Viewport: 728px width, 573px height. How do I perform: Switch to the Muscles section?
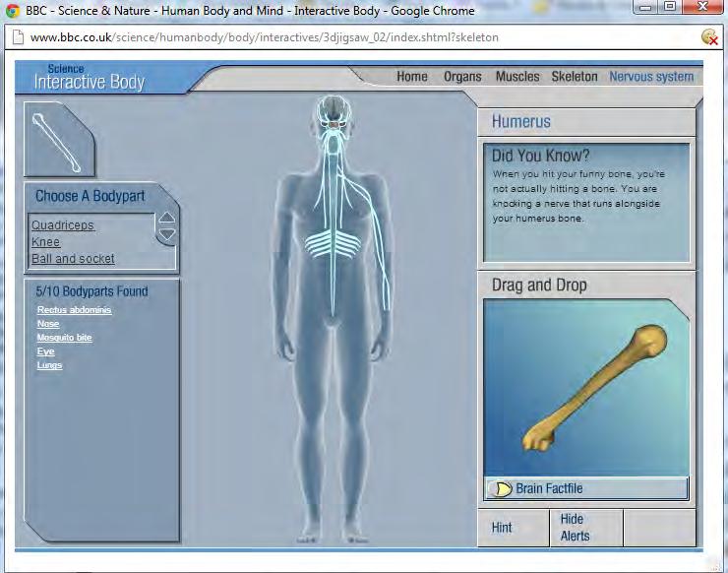tap(517, 76)
